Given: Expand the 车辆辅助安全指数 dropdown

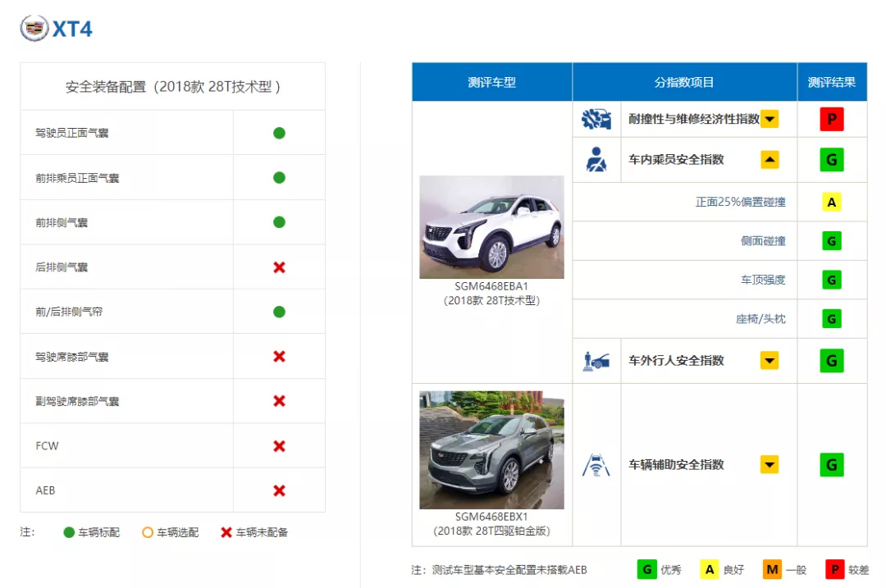Looking at the screenshot, I should 770,464.
